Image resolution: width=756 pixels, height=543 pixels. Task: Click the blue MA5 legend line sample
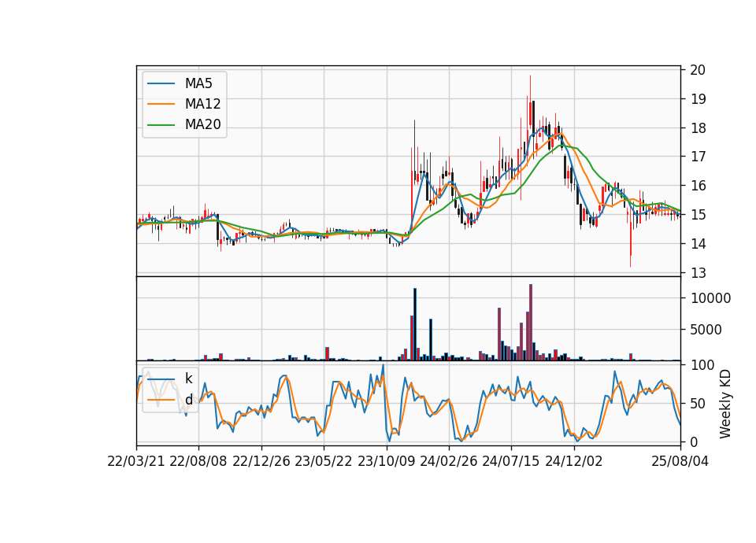[161, 83]
